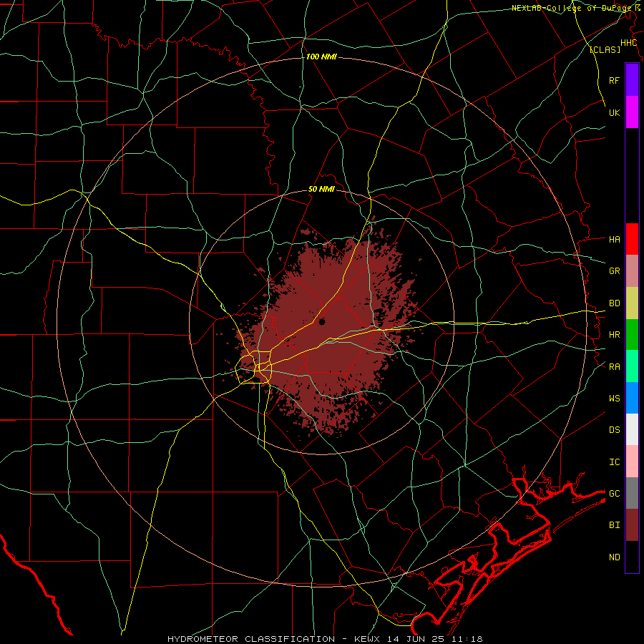
Task: Click the GC legend label
Action: pos(614,494)
